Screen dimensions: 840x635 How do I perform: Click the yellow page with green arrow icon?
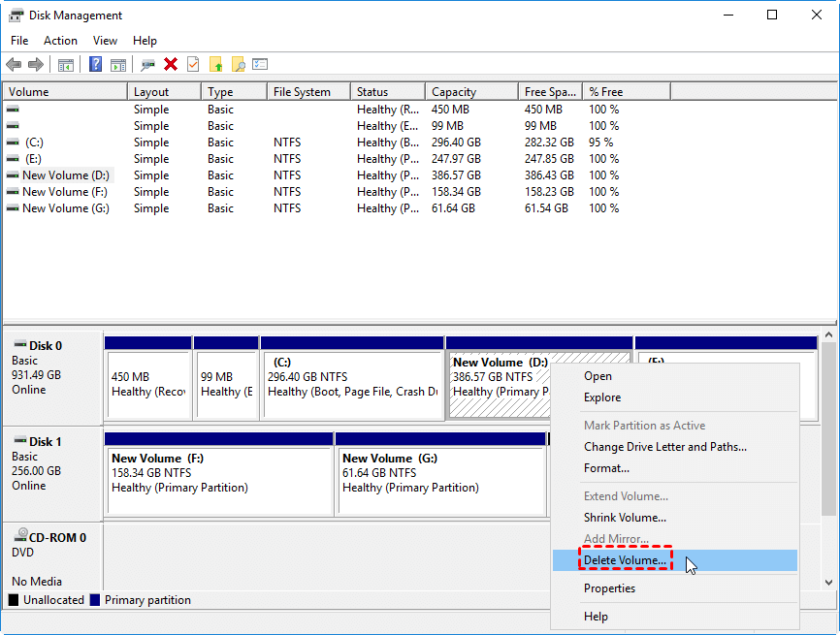tap(216, 65)
